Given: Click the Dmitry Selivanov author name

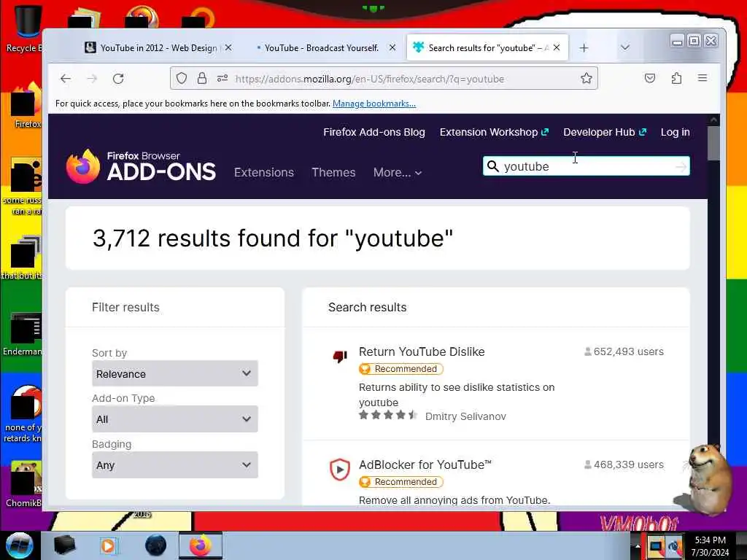Looking at the screenshot, I should pyautogui.click(x=465, y=416).
